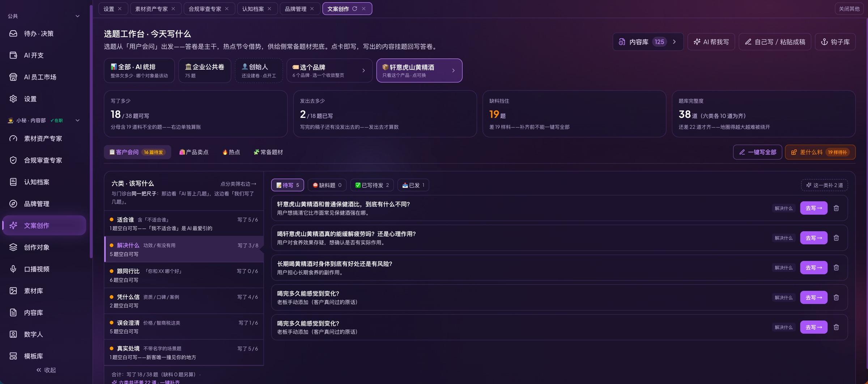Select the 已写待发 status filter

tap(372, 185)
